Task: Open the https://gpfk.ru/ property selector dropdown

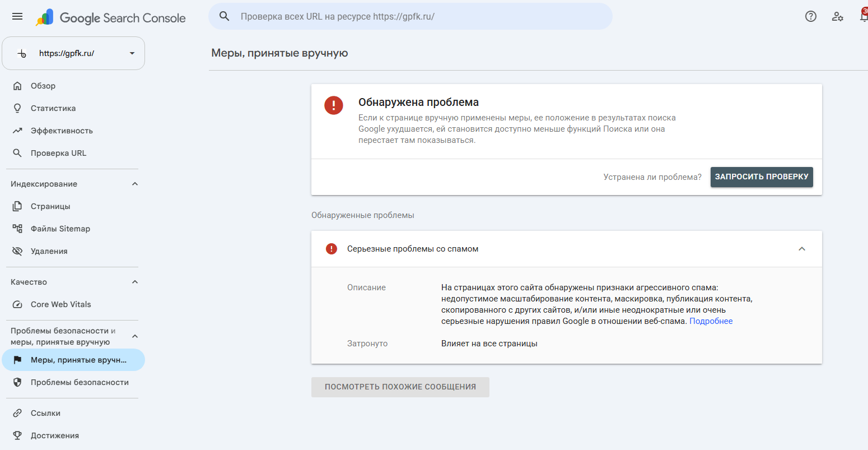Action: point(73,53)
